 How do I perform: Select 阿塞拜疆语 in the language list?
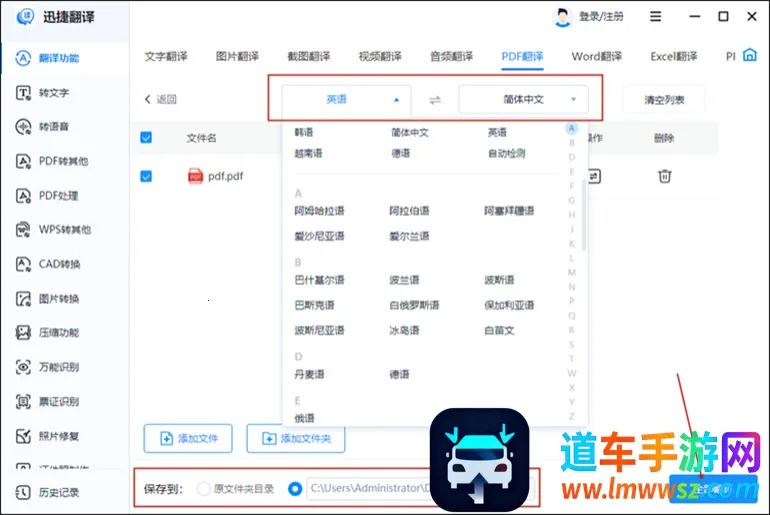click(x=509, y=211)
